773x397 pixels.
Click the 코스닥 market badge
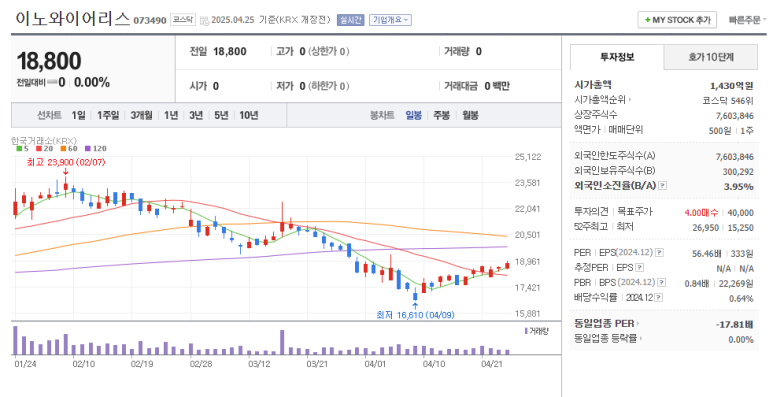click(183, 20)
